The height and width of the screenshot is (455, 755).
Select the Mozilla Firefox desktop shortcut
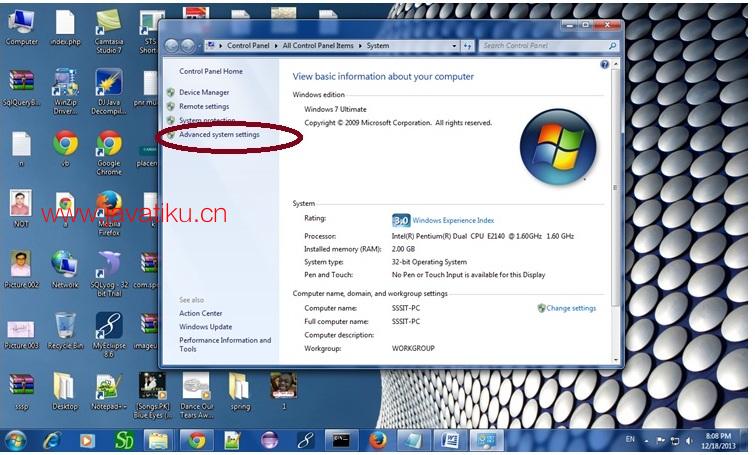click(x=109, y=214)
